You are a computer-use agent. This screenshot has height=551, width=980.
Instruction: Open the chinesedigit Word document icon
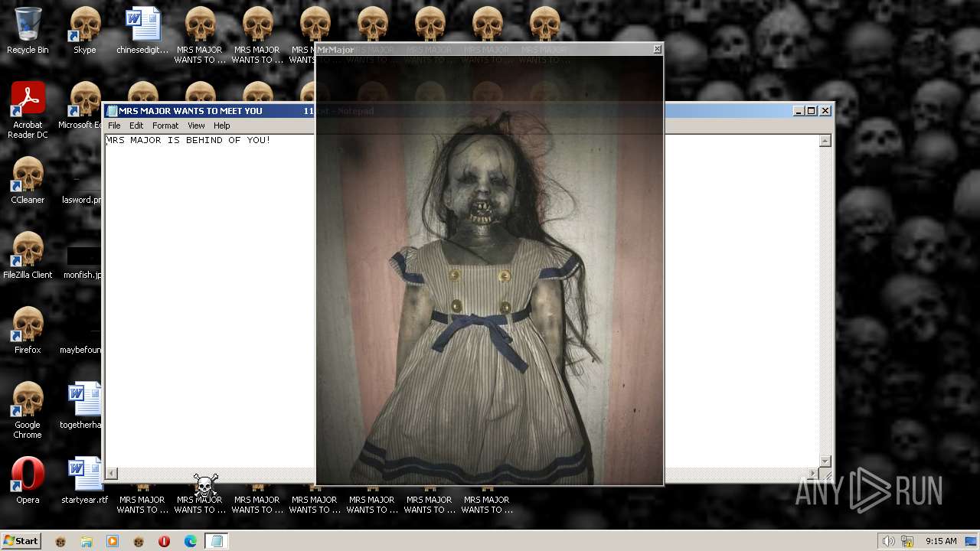point(142,31)
